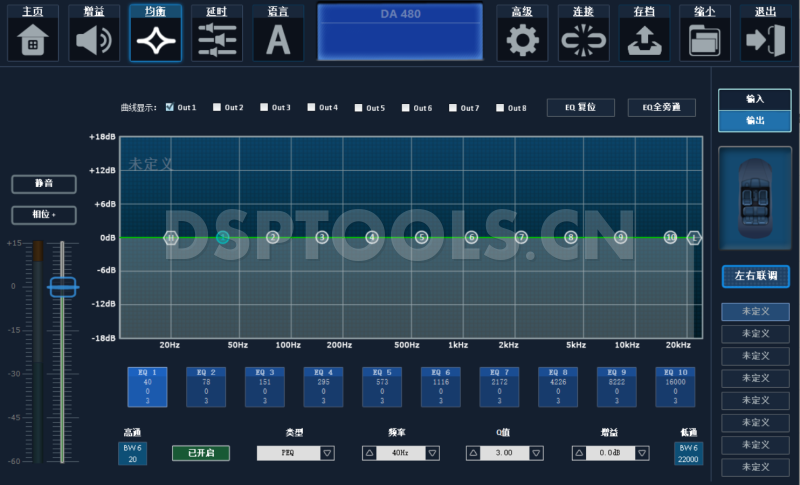Check the Out3 curve display checkbox
The height and width of the screenshot is (485, 800).
(264, 107)
